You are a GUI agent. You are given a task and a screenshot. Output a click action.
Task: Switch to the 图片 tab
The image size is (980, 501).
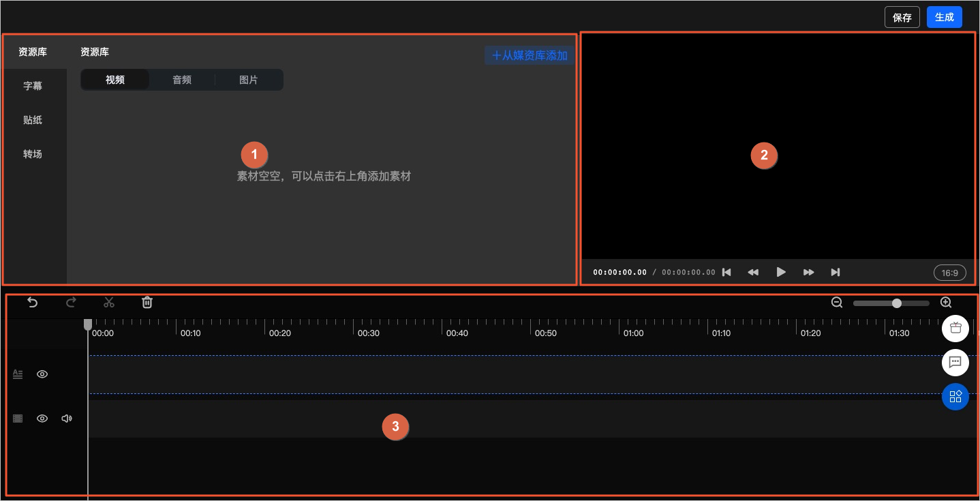coord(249,80)
